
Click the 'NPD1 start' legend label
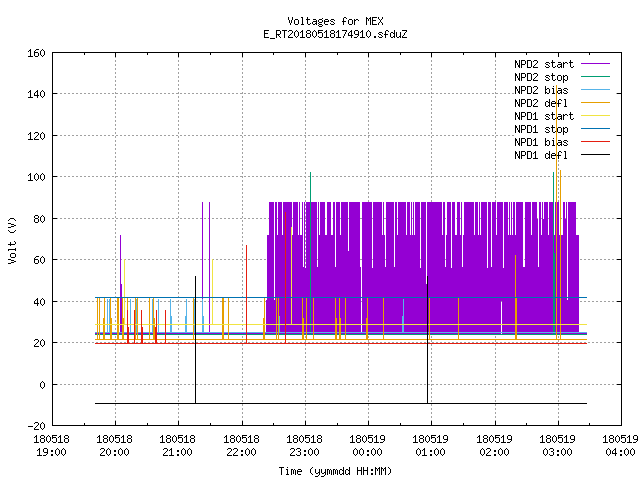tap(544, 116)
